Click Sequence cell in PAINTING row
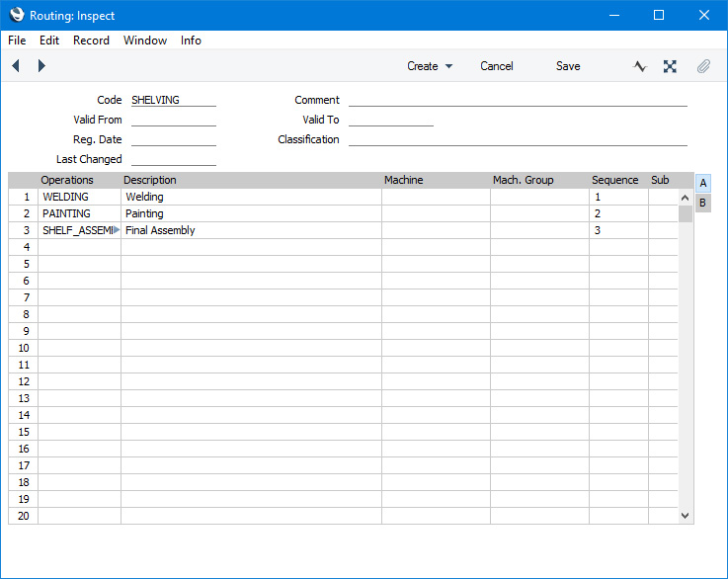 tap(618, 213)
